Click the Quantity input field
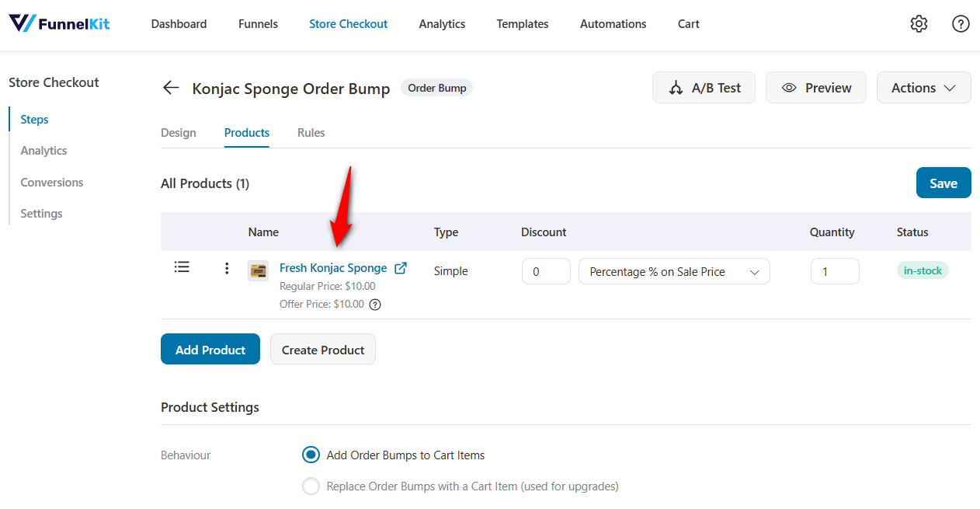Viewport: 980px width, 509px height. click(835, 271)
